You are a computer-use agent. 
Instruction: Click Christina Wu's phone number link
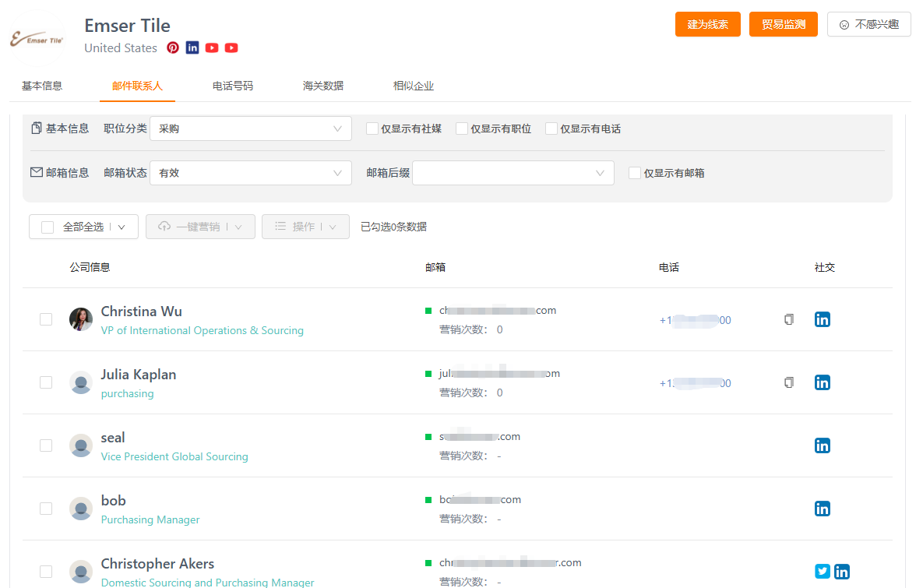696,320
